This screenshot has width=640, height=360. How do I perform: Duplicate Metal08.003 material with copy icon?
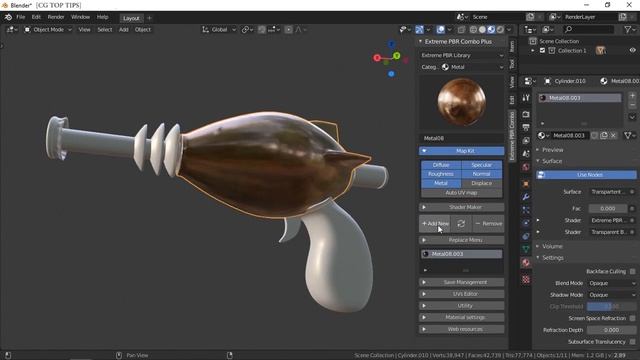pyautogui.click(x=604, y=135)
